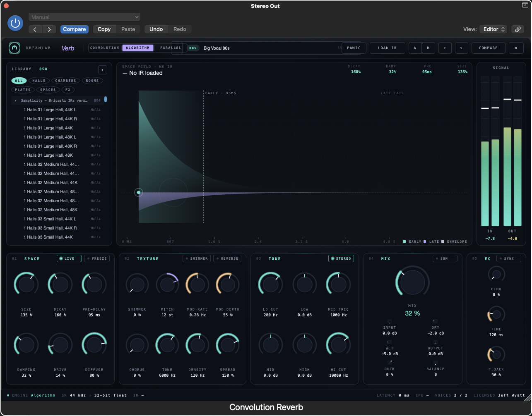Click the Pre-Delay knob

[94, 285]
